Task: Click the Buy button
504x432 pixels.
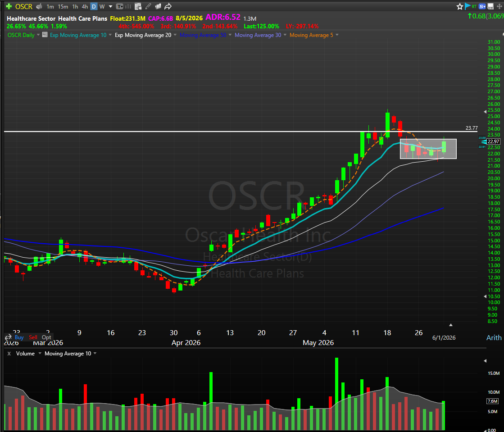Action: (19, 337)
